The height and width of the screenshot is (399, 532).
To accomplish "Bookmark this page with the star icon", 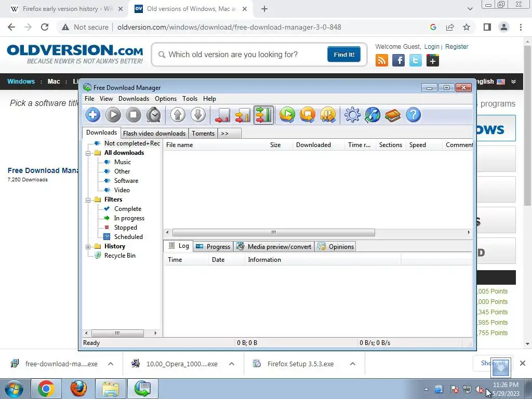I will click(467, 27).
